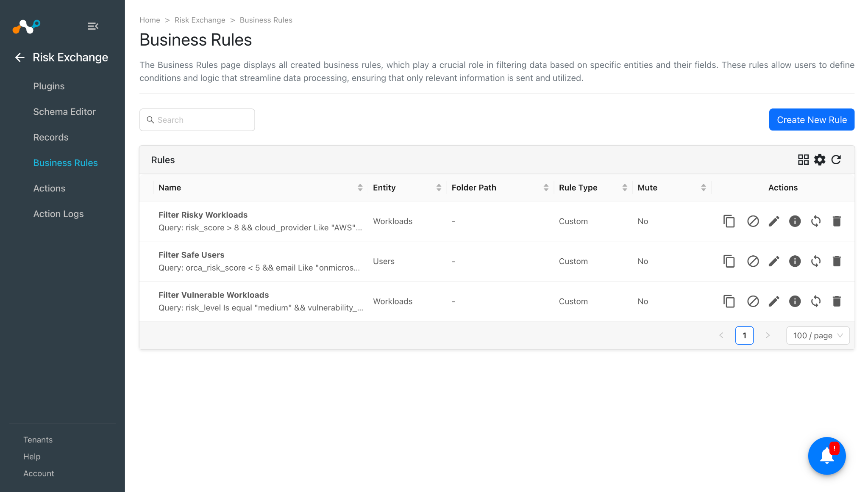Switch Rules table to grid view
The height and width of the screenshot is (492, 868).
tap(803, 160)
